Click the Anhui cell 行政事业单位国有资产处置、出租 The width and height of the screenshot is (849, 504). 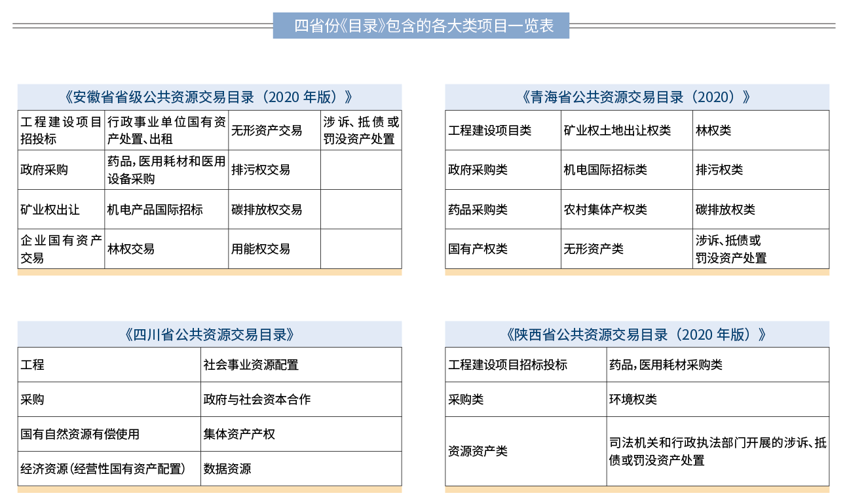(x=166, y=130)
